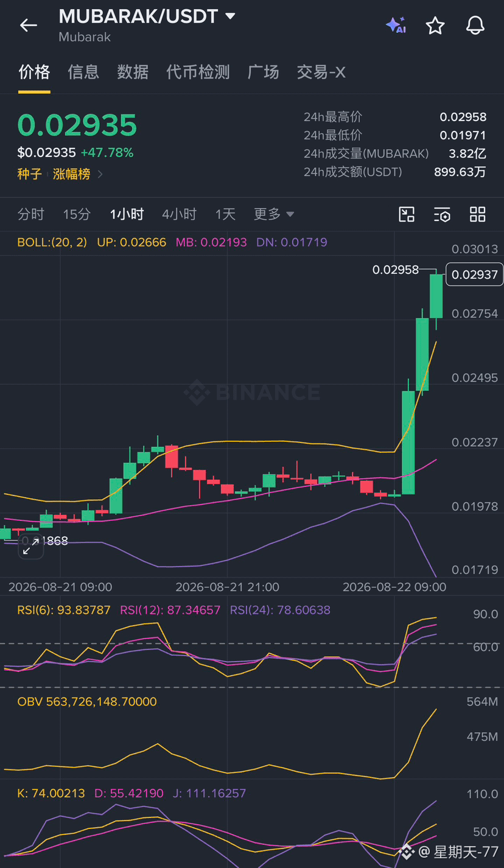This screenshot has width=504, height=868.
Task: Tap the 涨幅榜 ranking link
Action: click(71, 174)
